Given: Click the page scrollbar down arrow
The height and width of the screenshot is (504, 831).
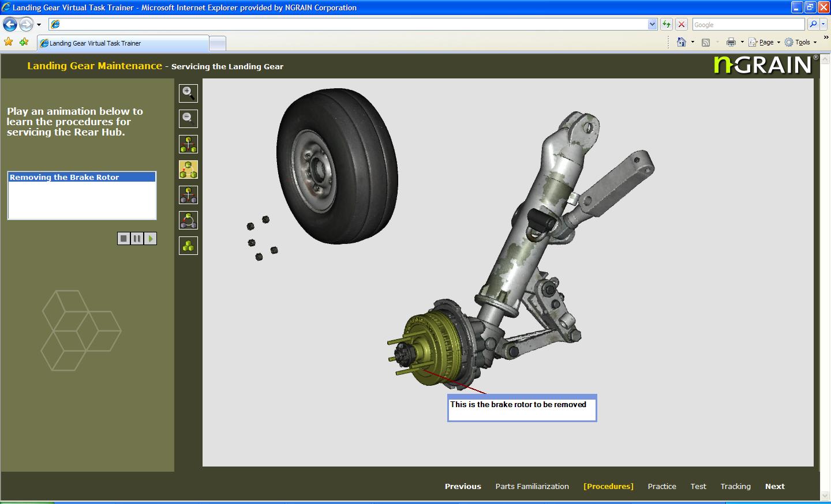Looking at the screenshot, I should [x=826, y=495].
